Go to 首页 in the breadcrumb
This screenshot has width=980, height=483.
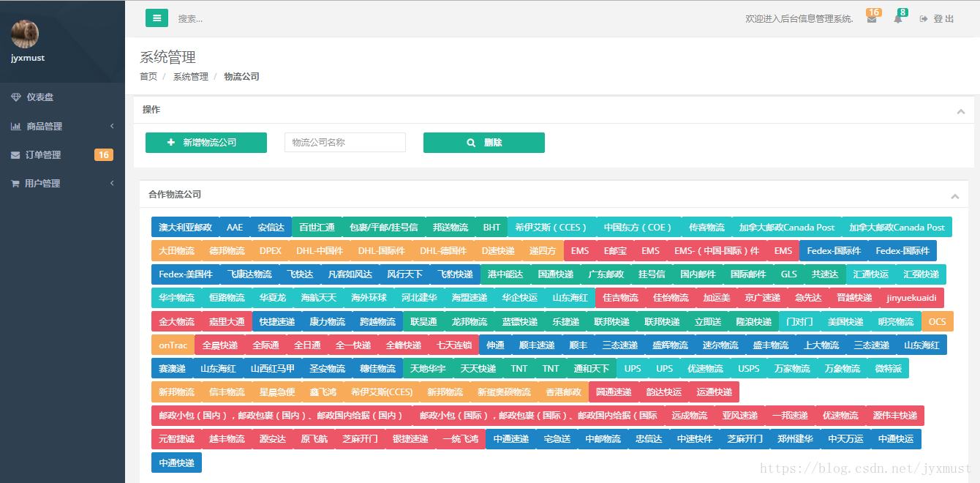pos(148,76)
